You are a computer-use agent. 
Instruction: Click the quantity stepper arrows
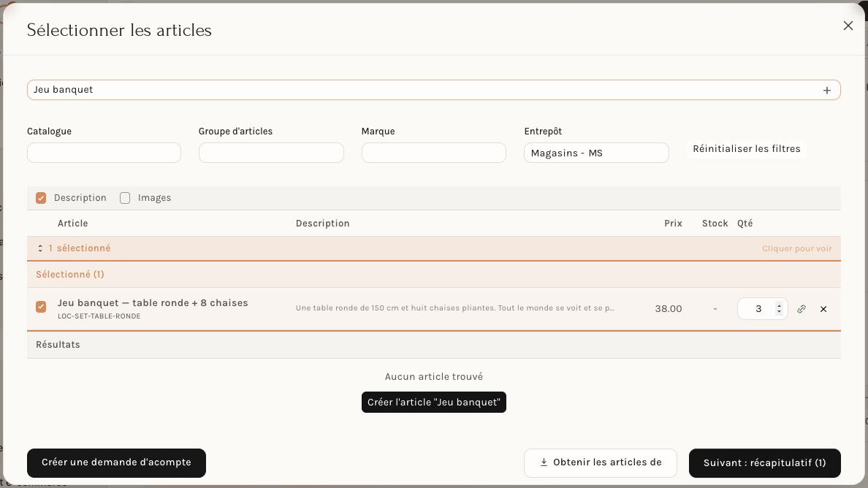[779, 309]
